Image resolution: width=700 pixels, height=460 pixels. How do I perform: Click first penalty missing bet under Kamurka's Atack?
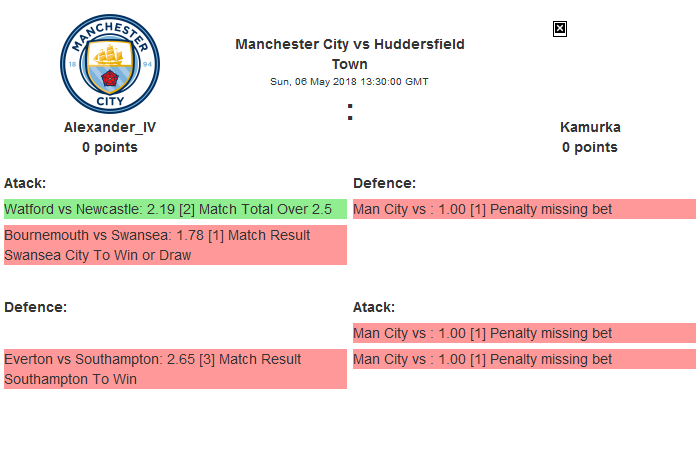(524, 333)
